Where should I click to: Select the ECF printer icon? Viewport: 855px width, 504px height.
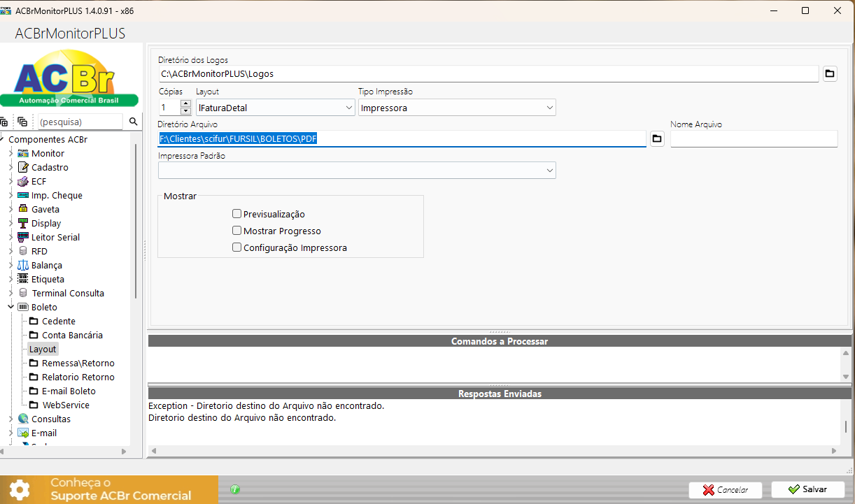(x=23, y=181)
